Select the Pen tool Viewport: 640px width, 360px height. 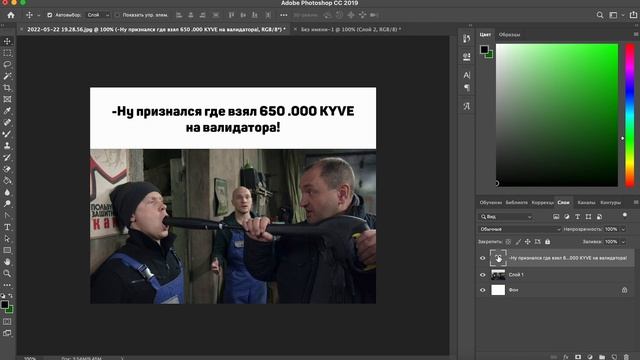[7, 216]
